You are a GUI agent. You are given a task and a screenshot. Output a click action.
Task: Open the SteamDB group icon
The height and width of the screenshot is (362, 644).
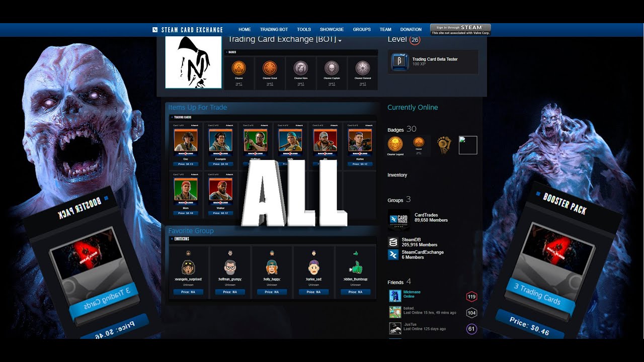coord(393,242)
